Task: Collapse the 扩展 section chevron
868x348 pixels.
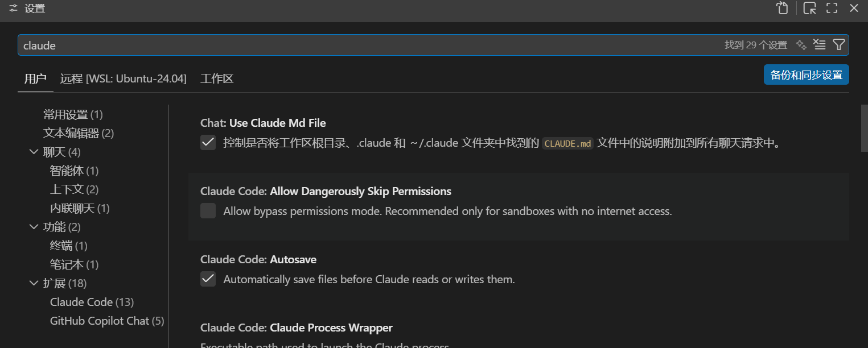Action: click(x=34, y=283)
